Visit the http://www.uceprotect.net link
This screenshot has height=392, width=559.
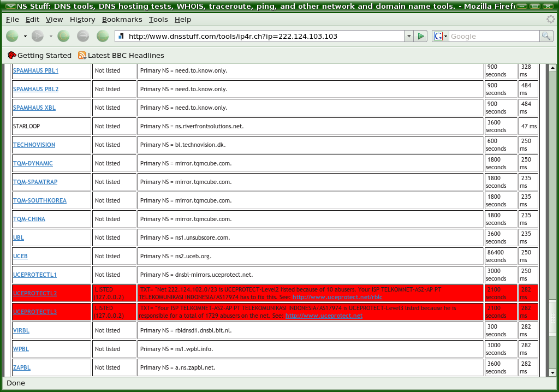324,316
